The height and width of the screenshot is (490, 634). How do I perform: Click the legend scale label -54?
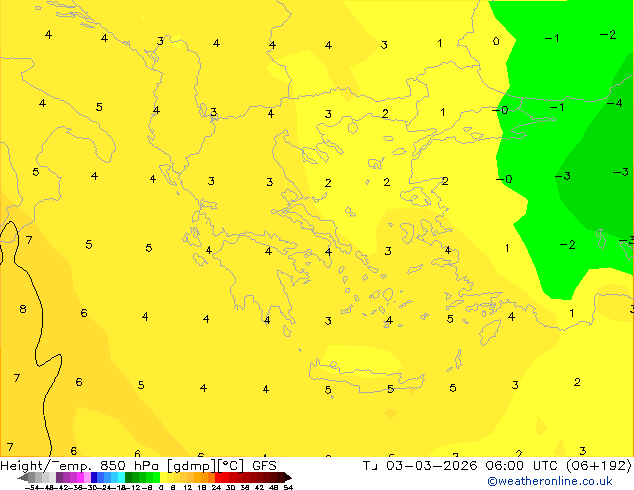pos(32,488)
